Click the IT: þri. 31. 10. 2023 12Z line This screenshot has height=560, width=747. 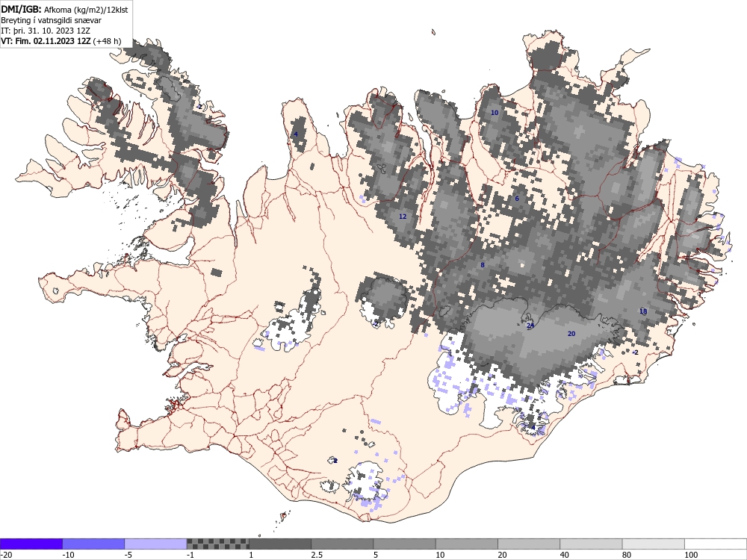point(46,31)
